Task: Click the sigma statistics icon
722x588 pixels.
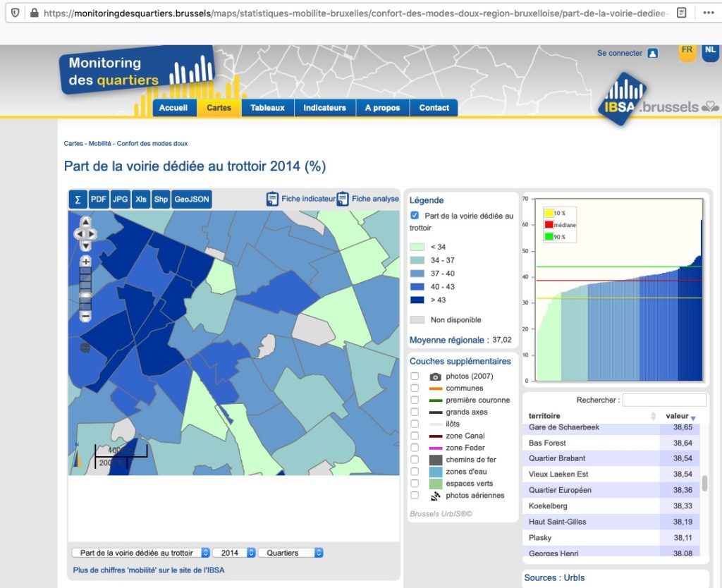Action: [x=78, y=200]
